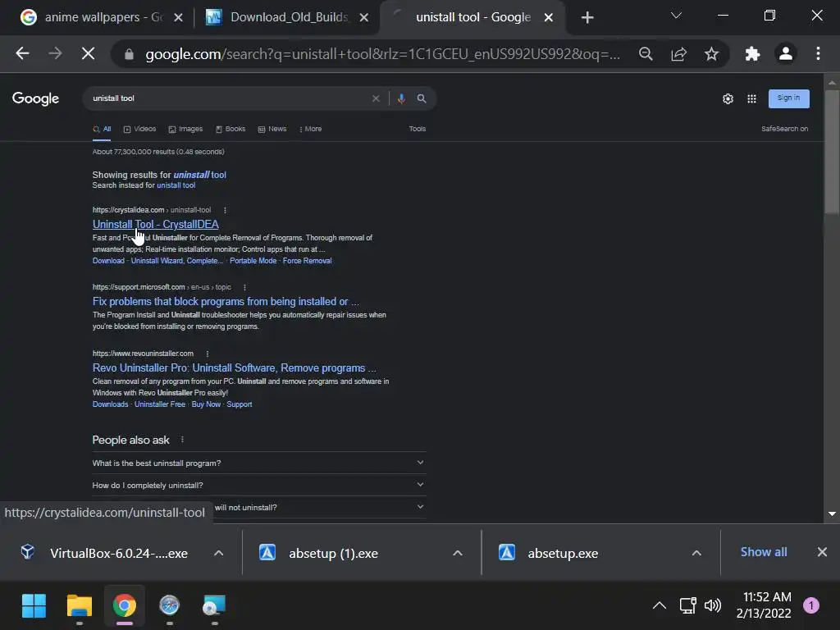This screenshot has width=840, height=630.
Task: Submit search with the Google magnifier icon
Action: [x=422, y=98]
